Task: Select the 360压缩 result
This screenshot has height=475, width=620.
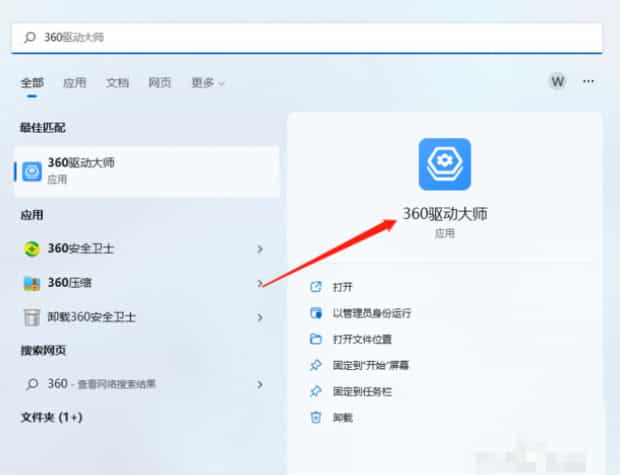Action: click(147, 283)
